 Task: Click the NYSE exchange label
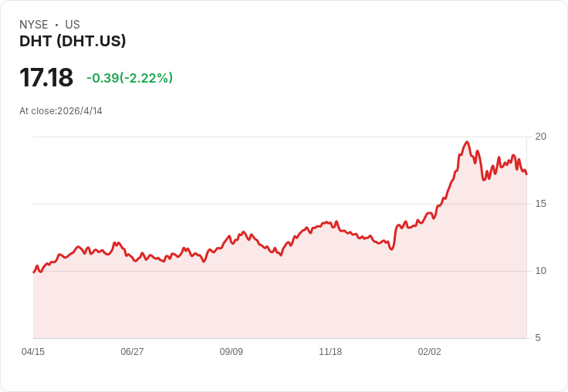tap(35, 25)
